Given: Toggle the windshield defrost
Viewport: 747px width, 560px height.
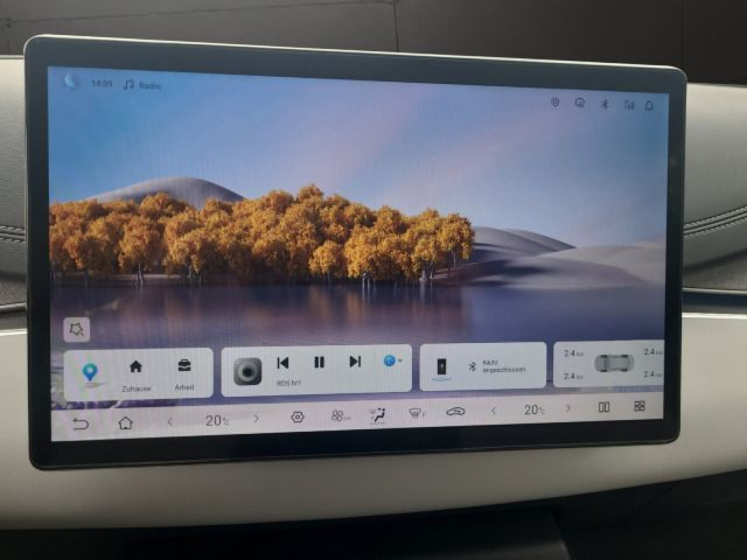Looking at the screenshot, I should pos(416,413).
